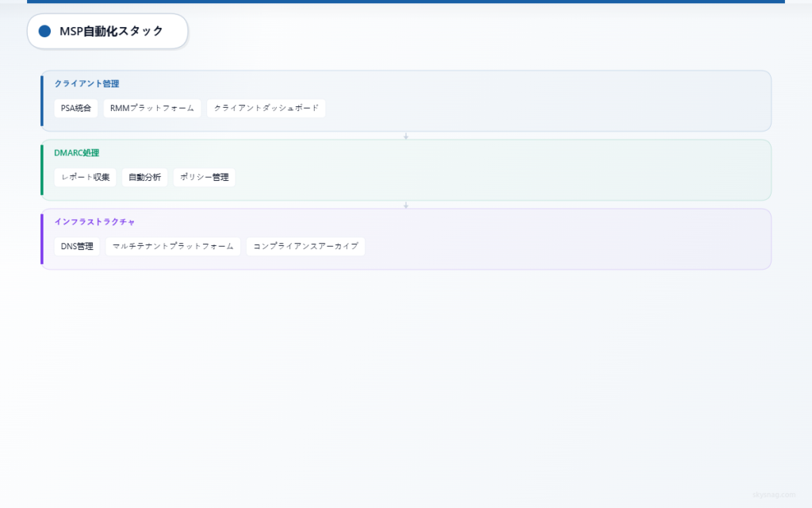
Task: Select the PSA統合 chip
Action: click(75, 108)
